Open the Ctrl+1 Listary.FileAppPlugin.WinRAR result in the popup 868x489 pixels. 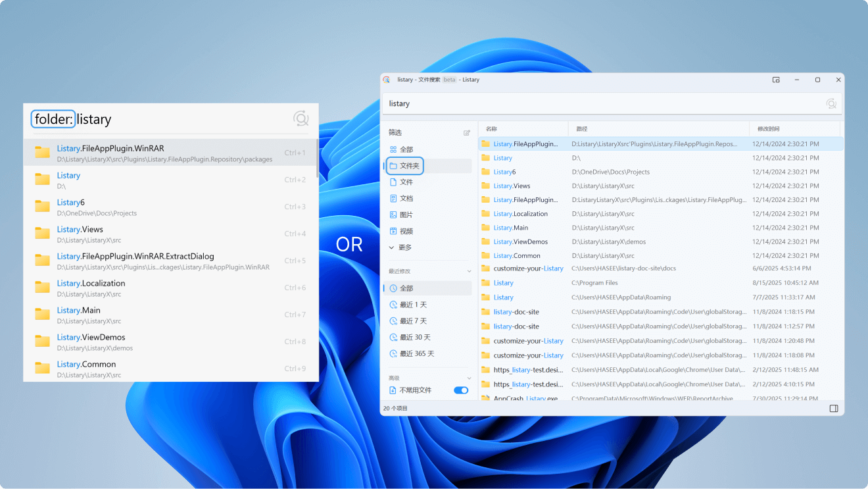(170, 153)
